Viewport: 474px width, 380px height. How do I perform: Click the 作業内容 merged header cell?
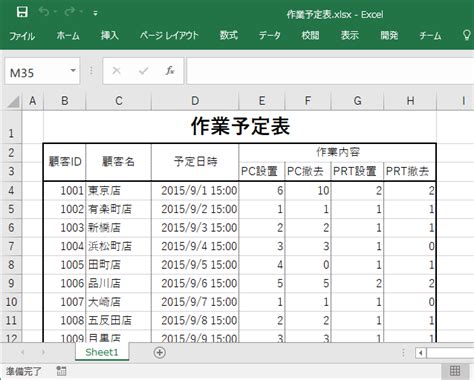coord(337,153)
